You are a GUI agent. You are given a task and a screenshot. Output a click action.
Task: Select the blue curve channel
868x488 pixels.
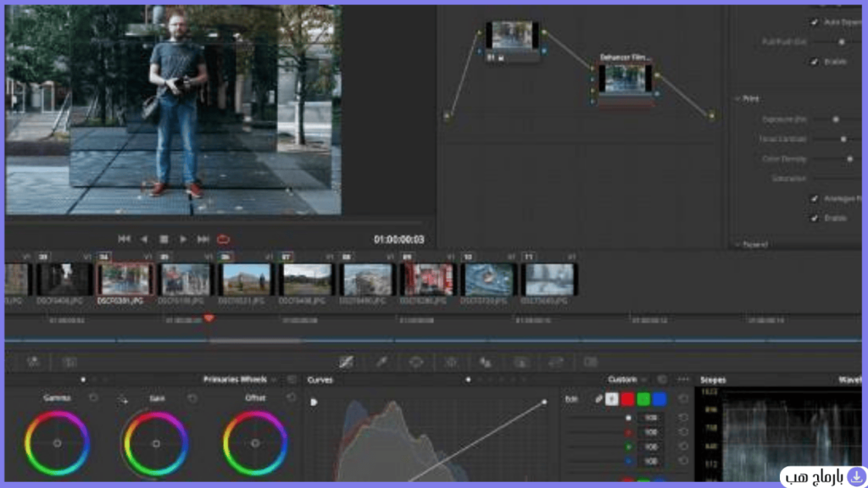pyautogui.click(x=659, y=398)
